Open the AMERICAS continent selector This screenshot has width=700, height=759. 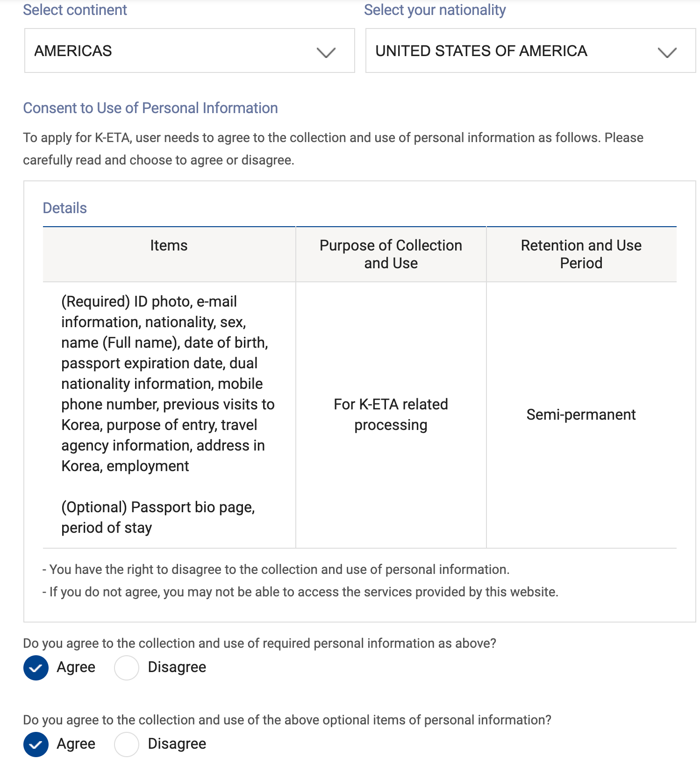coord(189,50)
